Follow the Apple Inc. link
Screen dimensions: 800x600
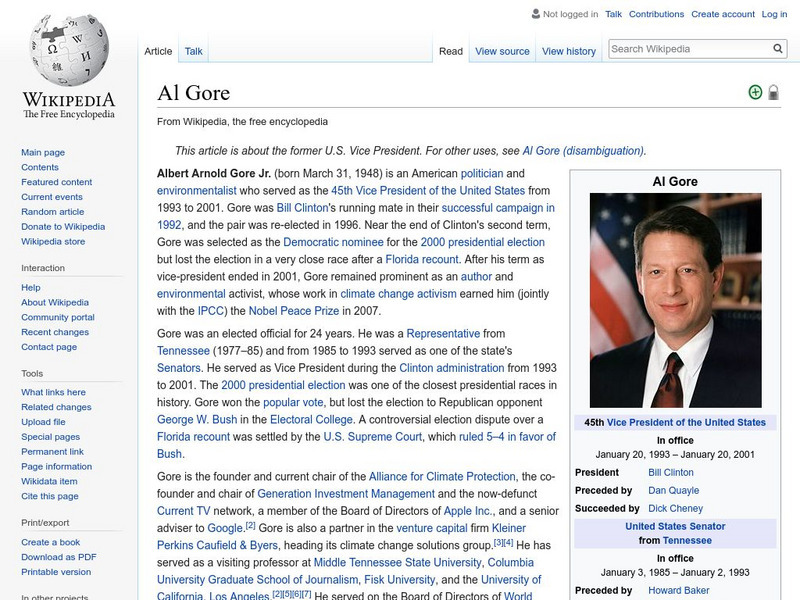468,511
